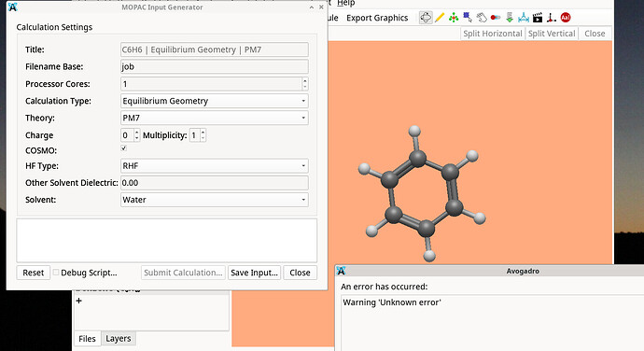Select the Align axes tool icon
The width and height of the screenshot is (644, 351).
point(552,18)
